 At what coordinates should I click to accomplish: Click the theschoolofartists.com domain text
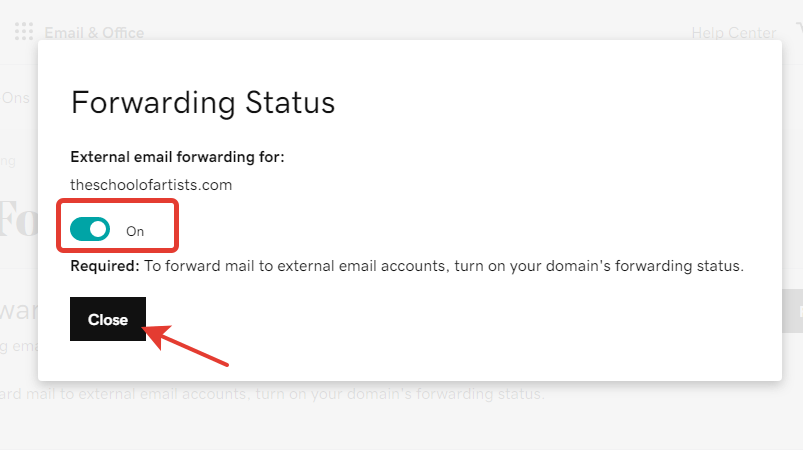pyautogui.click(x=151, y=185)
